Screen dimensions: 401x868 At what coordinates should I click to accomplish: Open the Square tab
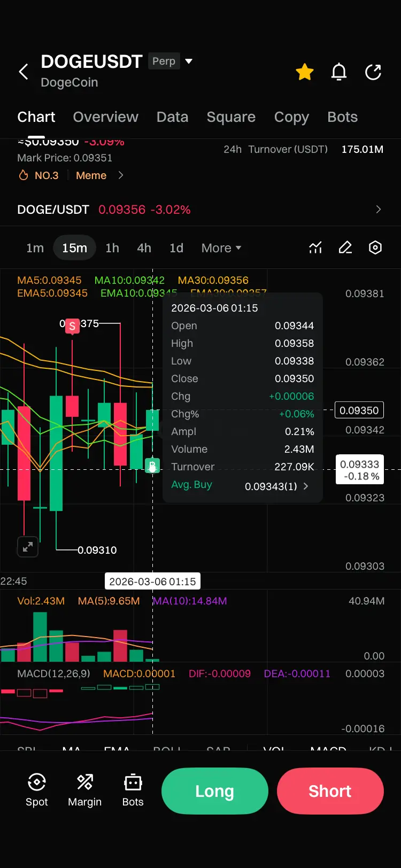[231, 117]
